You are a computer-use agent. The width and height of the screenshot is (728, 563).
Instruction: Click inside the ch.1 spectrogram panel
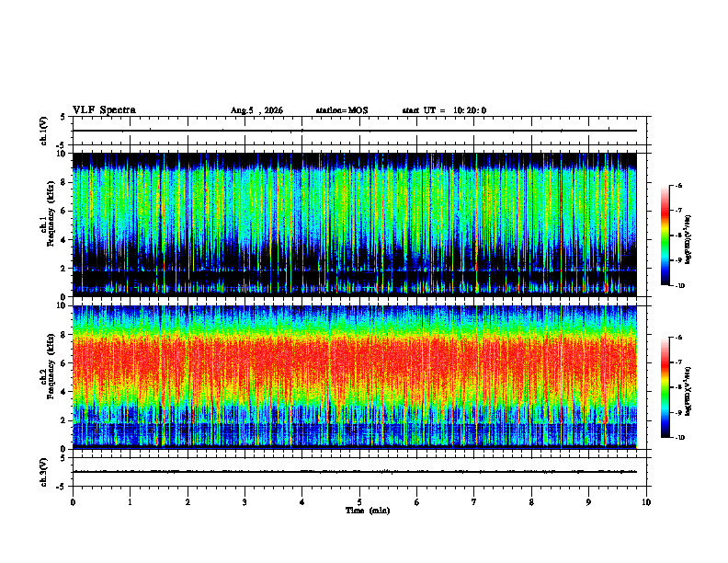tap(355, 224)
